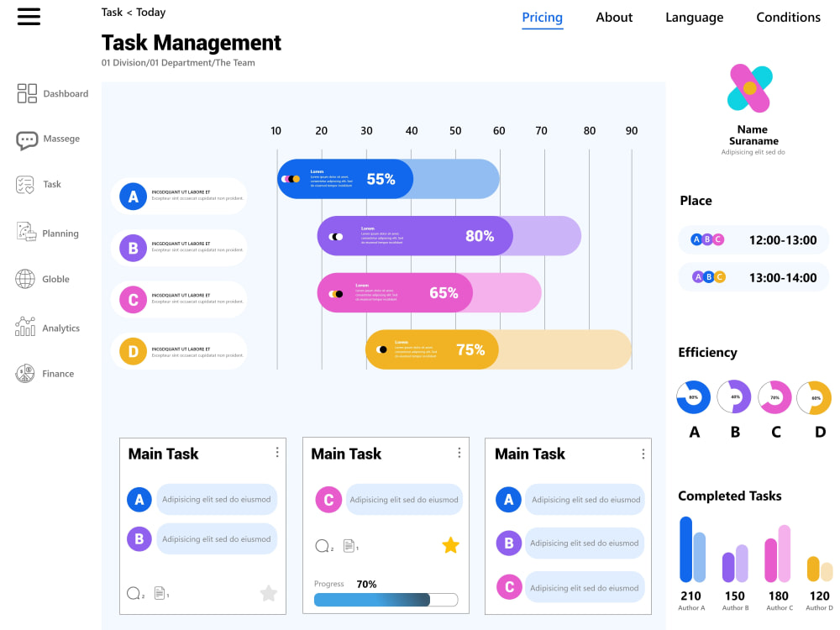This screenshot has height=630, width=840.
Task: Click the document icon in the first Main Task card
Action: (x=159, y=592)
